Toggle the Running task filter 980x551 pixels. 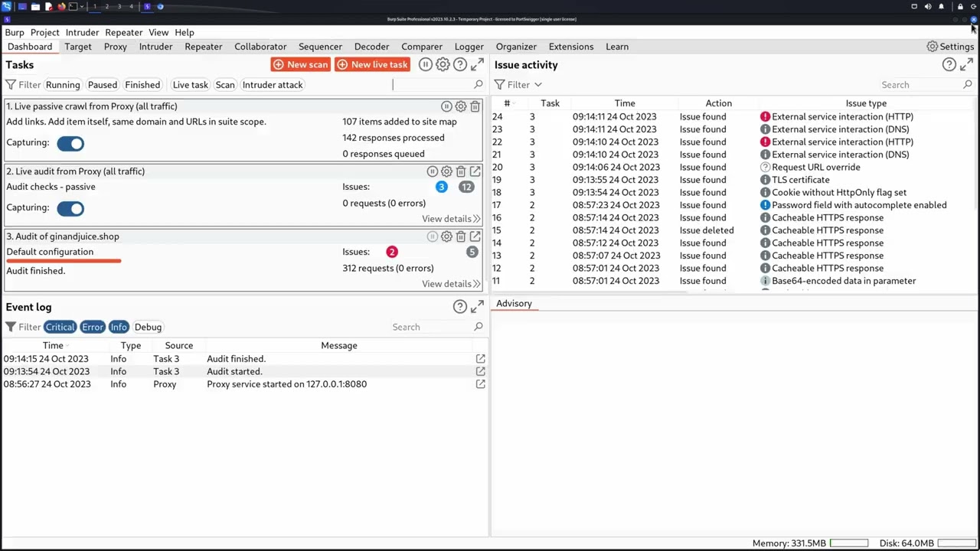(x=63, y=85)
